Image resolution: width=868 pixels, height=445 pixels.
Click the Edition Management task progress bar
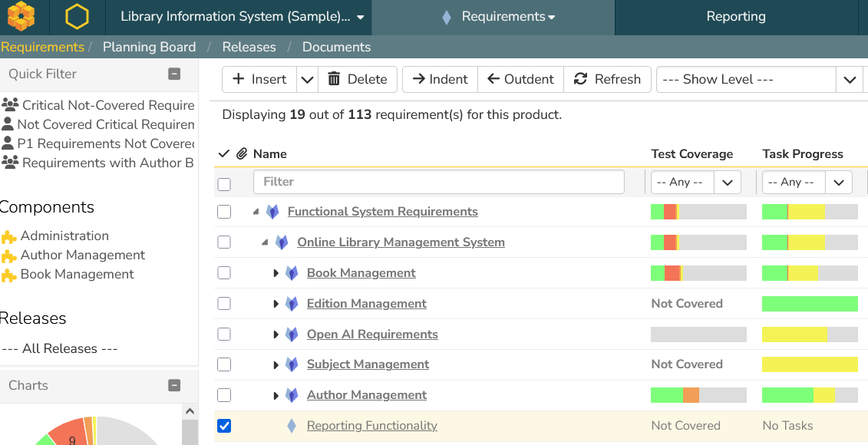(809, 304)
